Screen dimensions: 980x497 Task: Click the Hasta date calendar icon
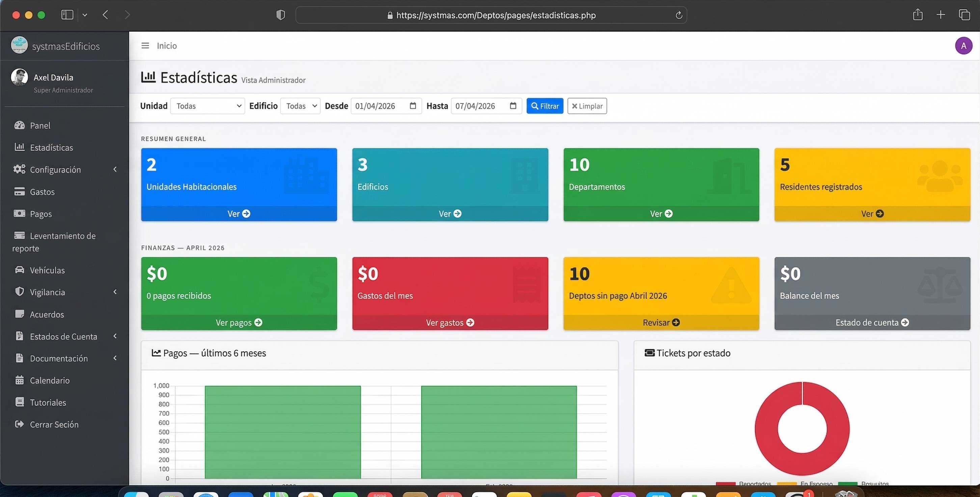tap(513, 106)
